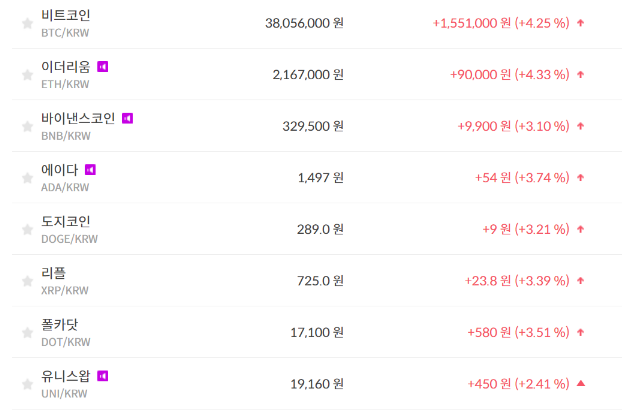Image resolution: width=622 pixels, height=414 pixels.
Task: Click the 38,056,000 원 price
Action: [x=305, y=22]
